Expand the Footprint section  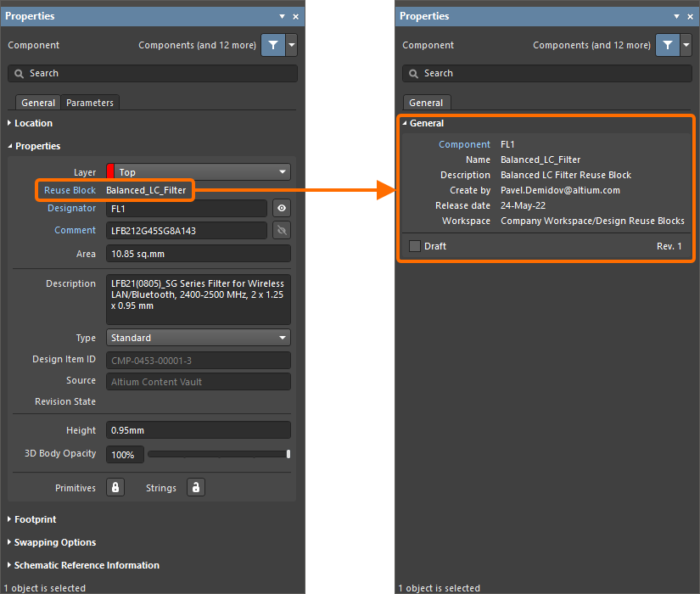pyautogui.click(x=35, y=519)
